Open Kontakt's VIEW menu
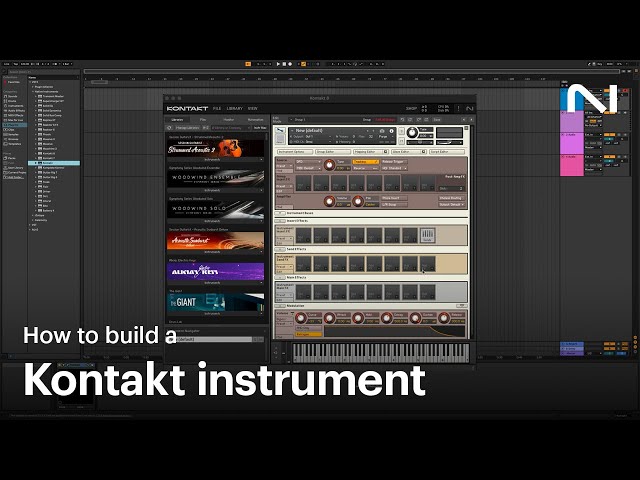Screen dimensions: 640x480 (x=253, y=109)
